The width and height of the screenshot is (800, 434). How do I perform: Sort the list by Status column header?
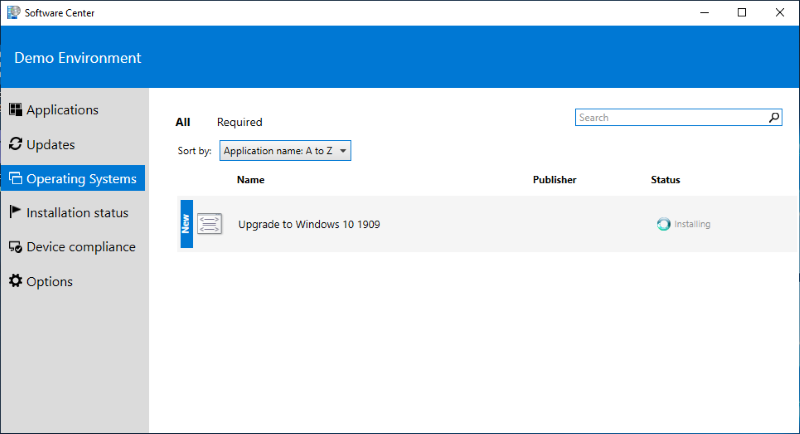click(x=665, y=180)
